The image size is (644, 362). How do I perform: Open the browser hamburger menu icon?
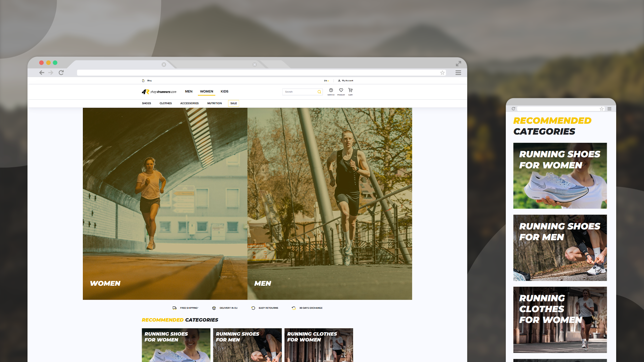458,73
